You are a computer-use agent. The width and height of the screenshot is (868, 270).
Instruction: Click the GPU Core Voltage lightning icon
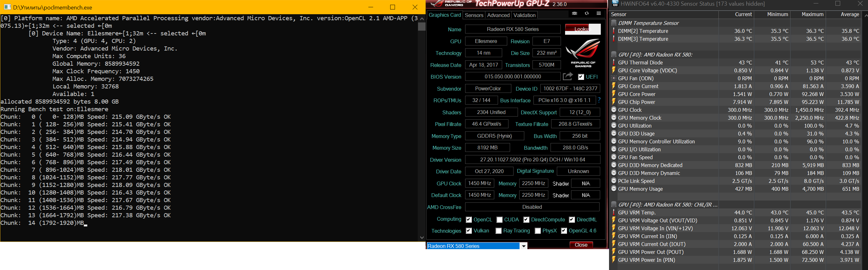tap(613, 70)
